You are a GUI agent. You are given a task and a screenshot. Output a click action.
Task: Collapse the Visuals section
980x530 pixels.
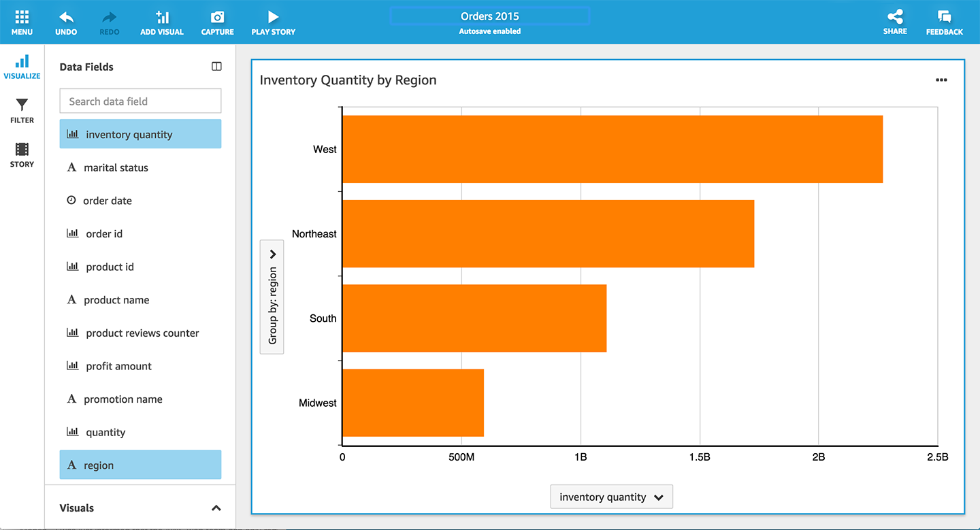(216, 508)
